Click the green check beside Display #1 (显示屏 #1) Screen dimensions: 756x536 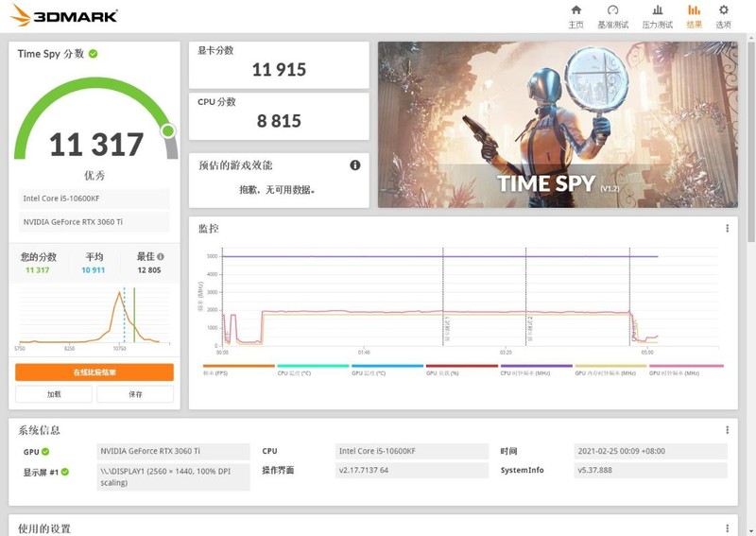point(65,472)
